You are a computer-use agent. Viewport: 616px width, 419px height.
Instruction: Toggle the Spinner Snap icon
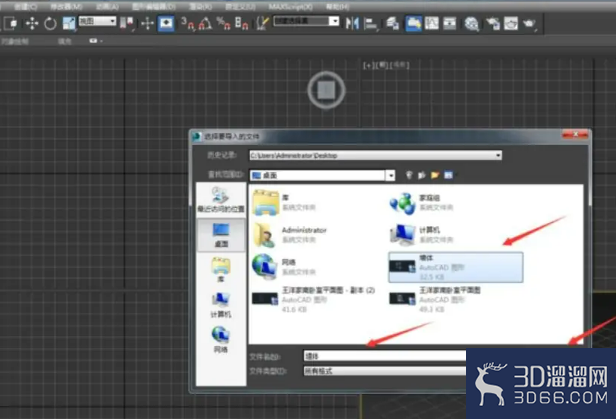[241, 24]
